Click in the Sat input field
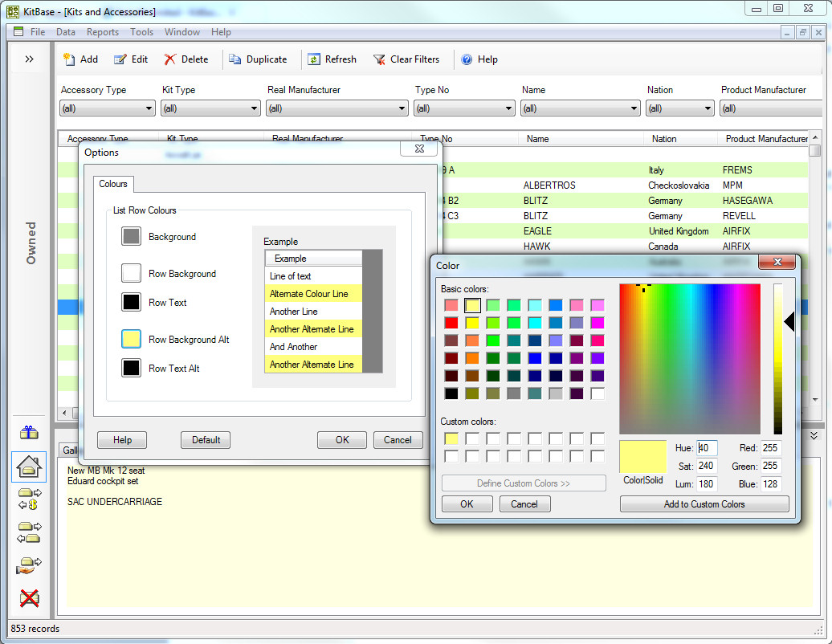Image resolution: width=832 pixels, height=644 pixels. [707, 466]
